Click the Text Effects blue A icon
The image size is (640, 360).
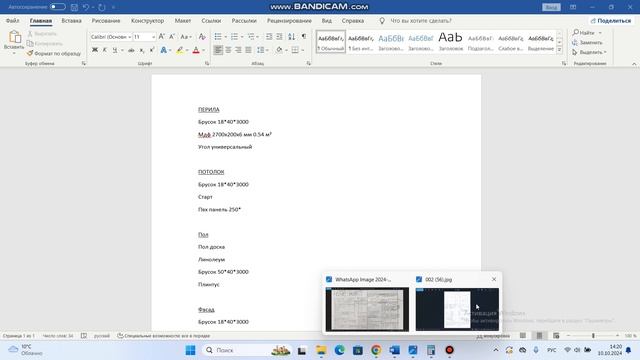(164, 50)
